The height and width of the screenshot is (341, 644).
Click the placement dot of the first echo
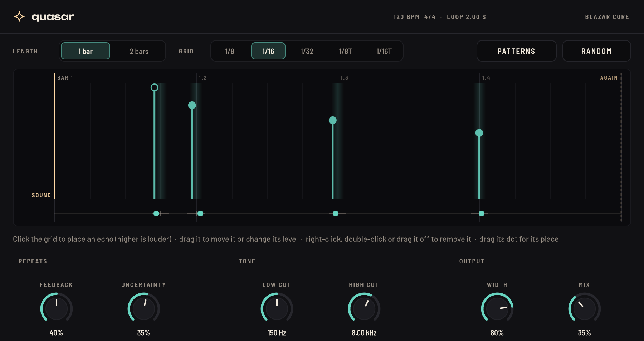[156, 213]
